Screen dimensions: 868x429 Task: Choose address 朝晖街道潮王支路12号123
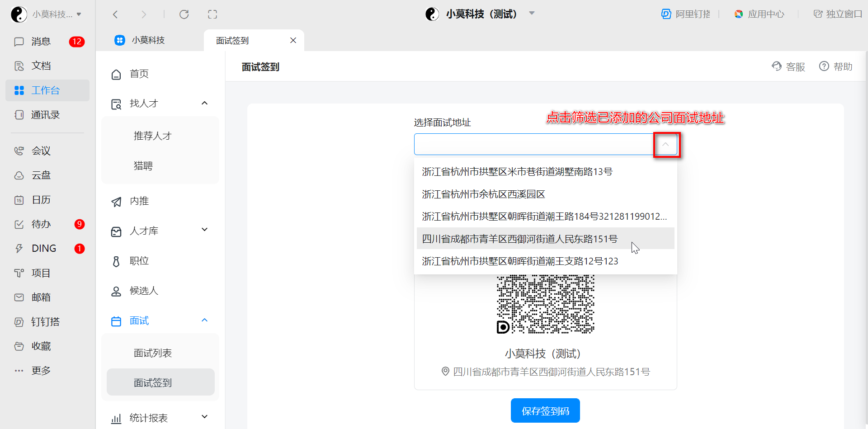545,261
